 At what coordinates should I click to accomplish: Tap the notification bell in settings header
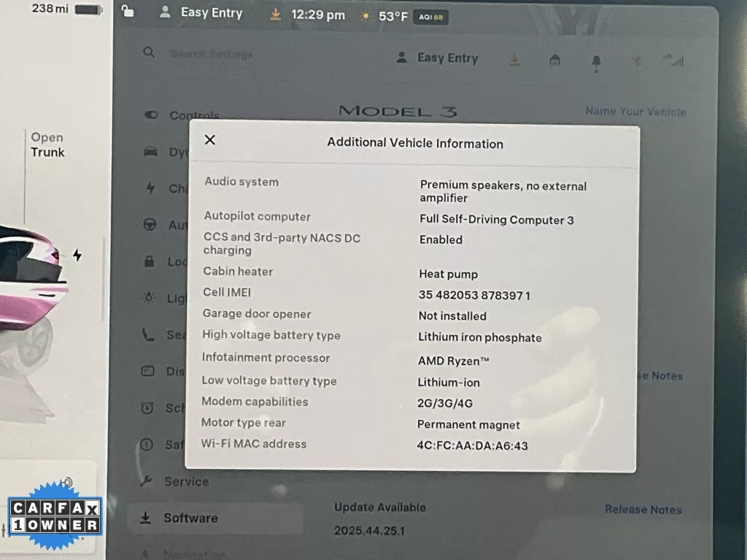point(596,62)
